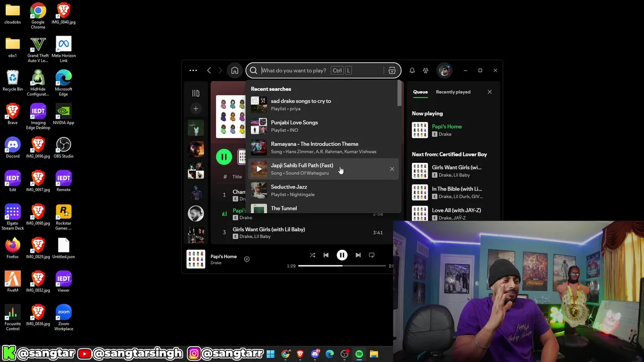
Task: Pause the album with the green button
Action: pos(224,157)
